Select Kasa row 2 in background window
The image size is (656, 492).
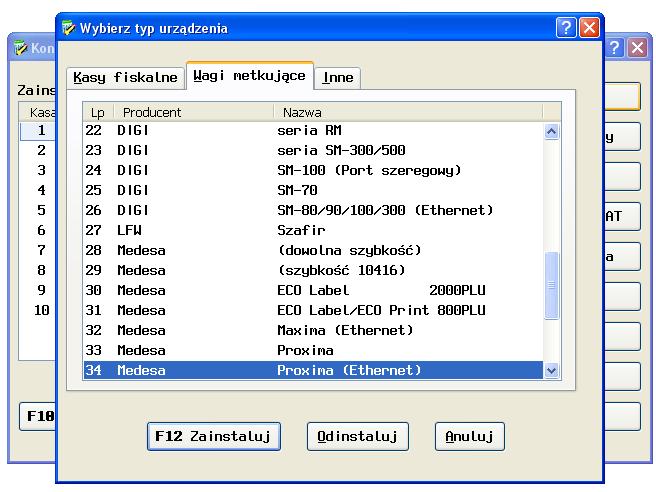(38, 150)
